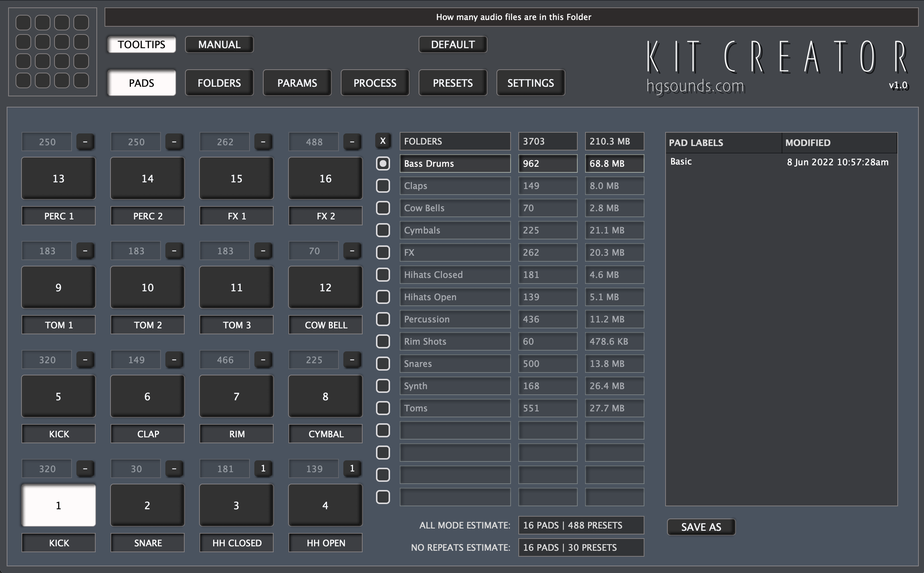Click the X button above the folder list

[383, 140]
